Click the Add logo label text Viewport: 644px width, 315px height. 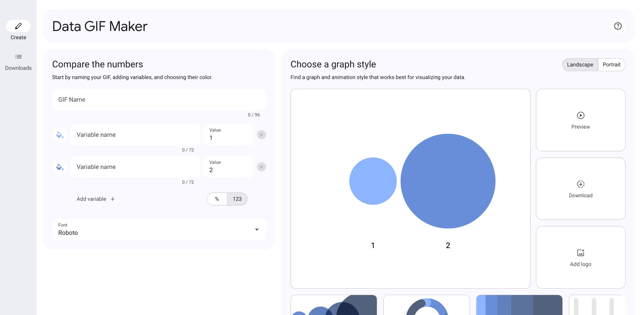coord(581,264)
